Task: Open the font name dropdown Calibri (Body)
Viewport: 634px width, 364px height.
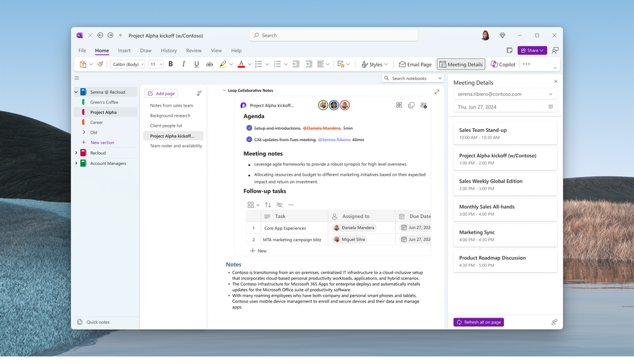Action: tap(128, 64)
